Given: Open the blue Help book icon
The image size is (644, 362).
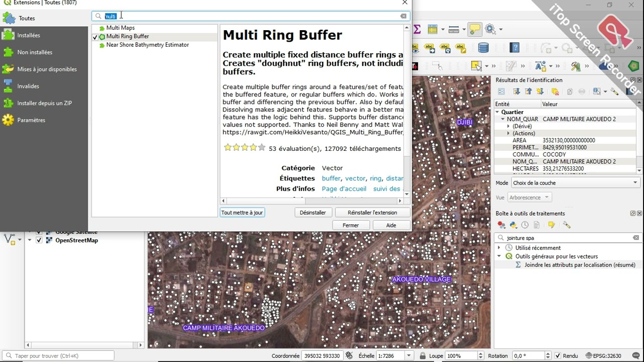Looking at the screenshot, I should (x=514, y=48).
